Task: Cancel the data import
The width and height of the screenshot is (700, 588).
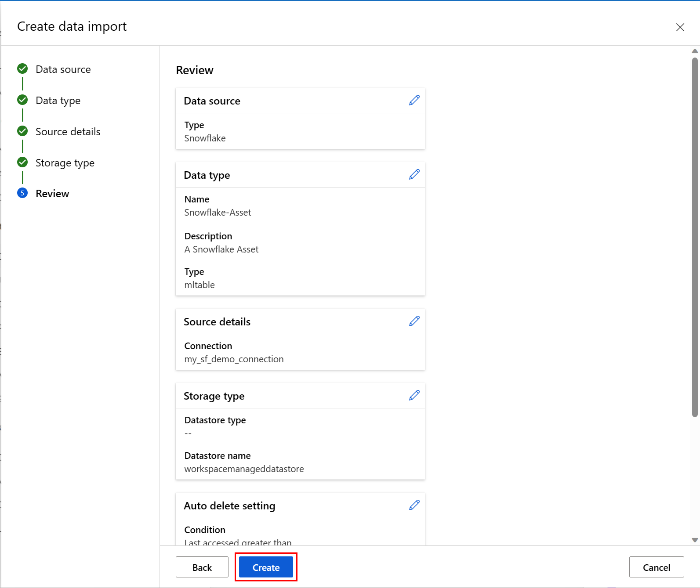Action: [x=656, y=567]
